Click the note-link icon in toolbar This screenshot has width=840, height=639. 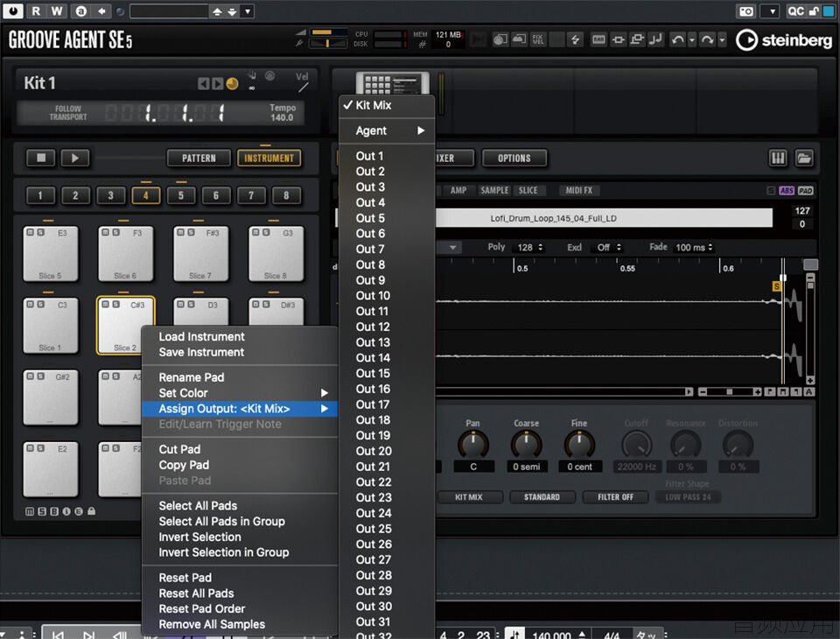coord(655,39)
